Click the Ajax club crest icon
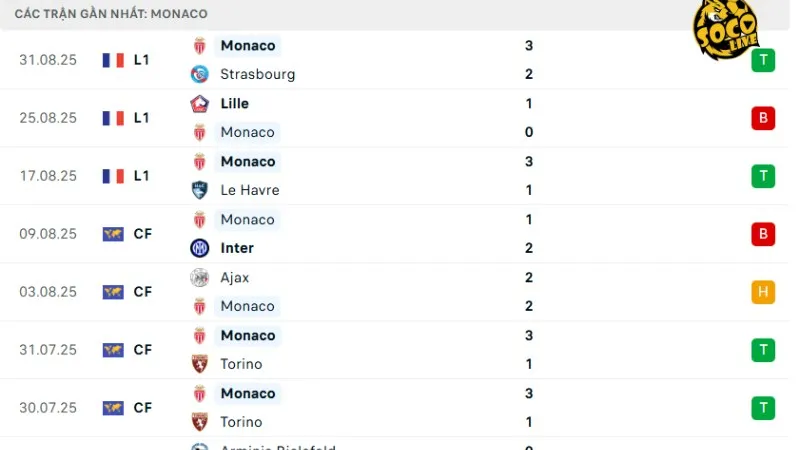This screenshot has height=450, width=800. click(199, 277)
